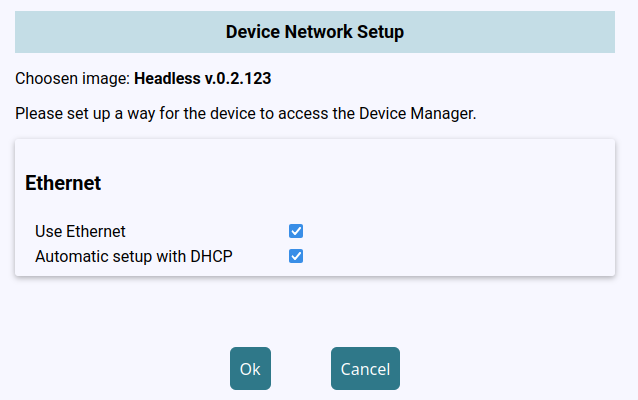Click the Device Network Setup title bar

click(x=314, y=32)
